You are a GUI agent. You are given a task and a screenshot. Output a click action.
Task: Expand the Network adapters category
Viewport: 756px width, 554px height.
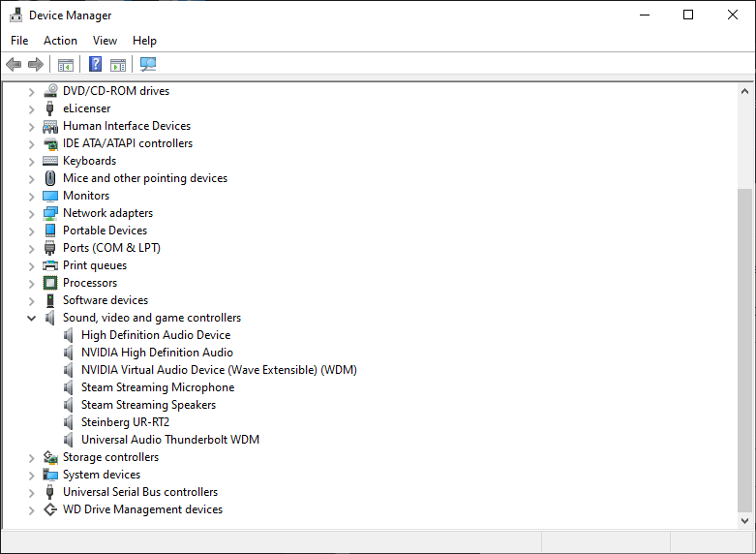tap(31, 214)
